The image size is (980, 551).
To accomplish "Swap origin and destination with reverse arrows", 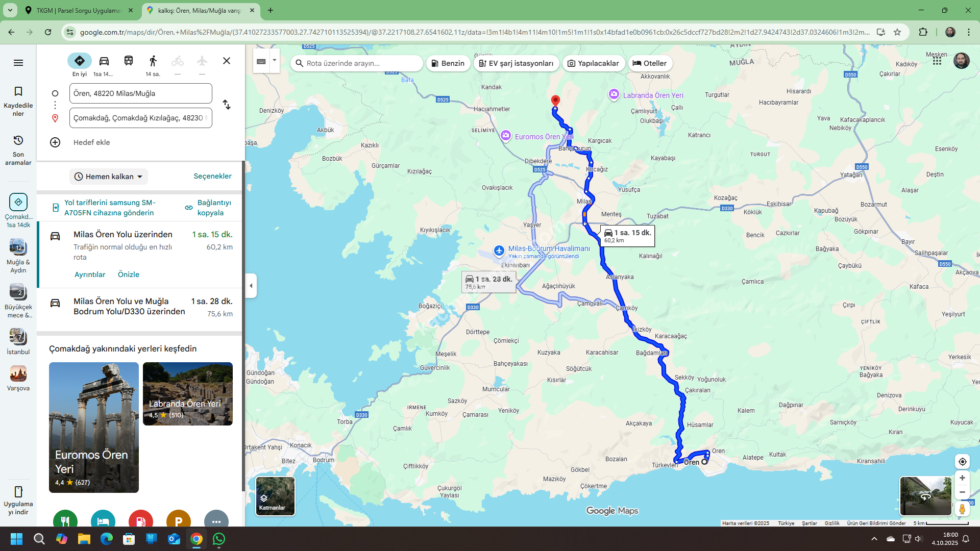I will (x=227, y=105).
